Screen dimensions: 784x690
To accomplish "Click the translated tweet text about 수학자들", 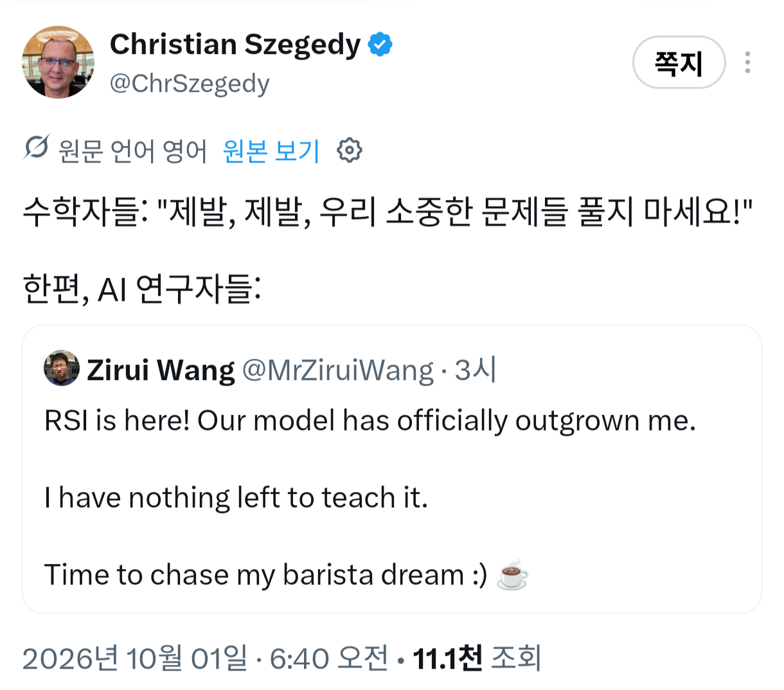I will click(x=388, y=213).
